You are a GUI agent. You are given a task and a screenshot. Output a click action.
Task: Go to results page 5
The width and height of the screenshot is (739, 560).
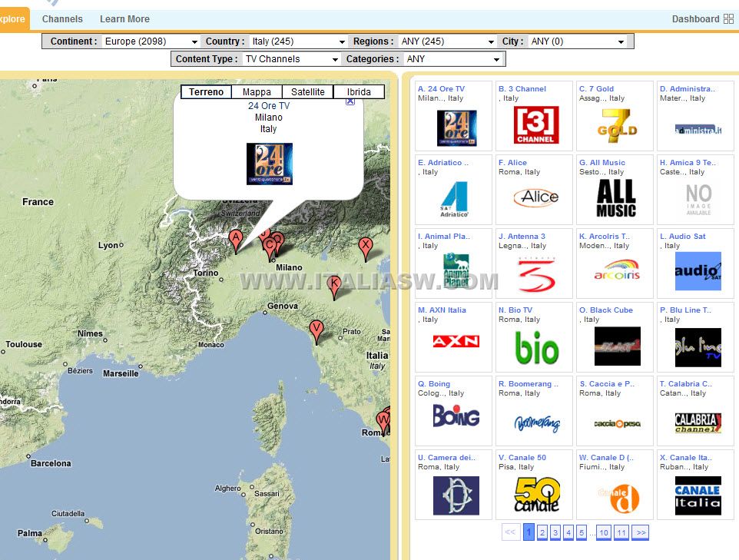[582, 532]
